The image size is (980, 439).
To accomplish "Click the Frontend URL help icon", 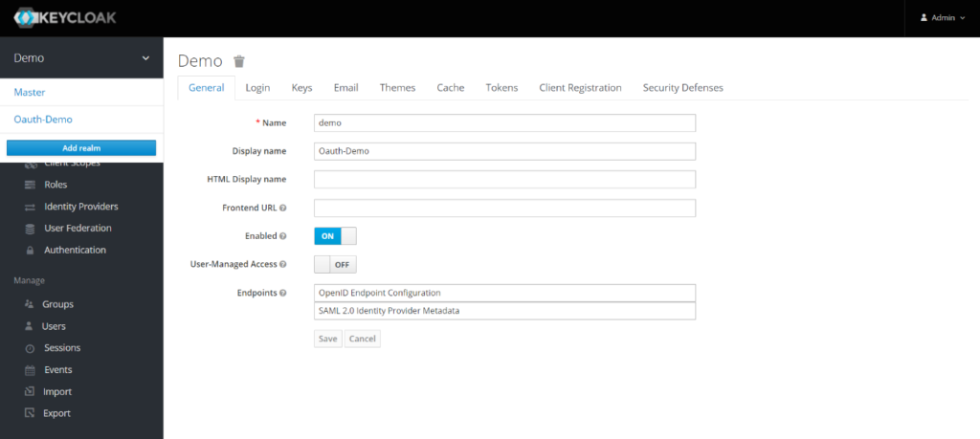I will 283,209.
